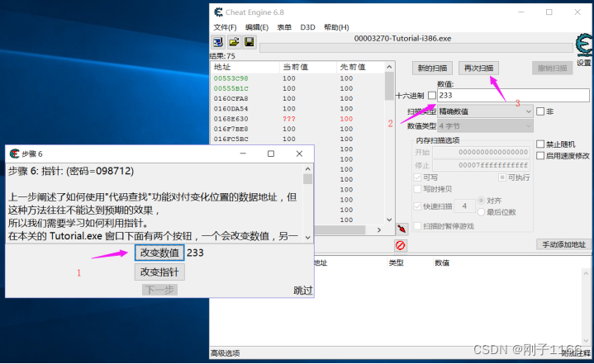Select address row 0160DA54
Screen dimensions: 594x364
(297, 109)
